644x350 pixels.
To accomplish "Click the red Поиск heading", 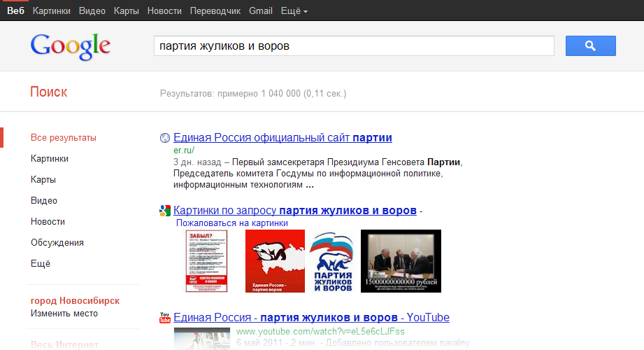I will (x=48, y=92).
